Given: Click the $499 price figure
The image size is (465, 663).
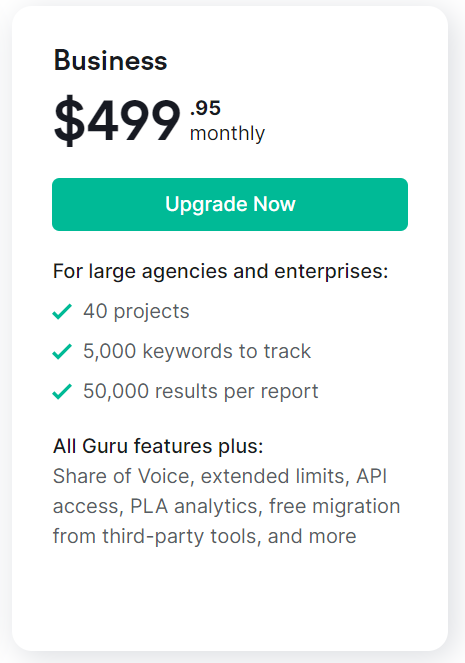Looking at the screenshot, I should [117, 120].
